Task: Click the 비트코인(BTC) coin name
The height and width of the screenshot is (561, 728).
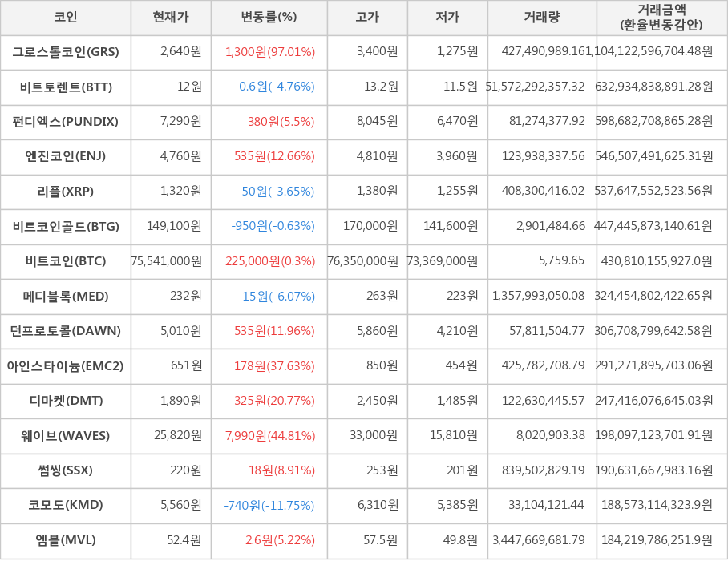Action: (66, 261)
